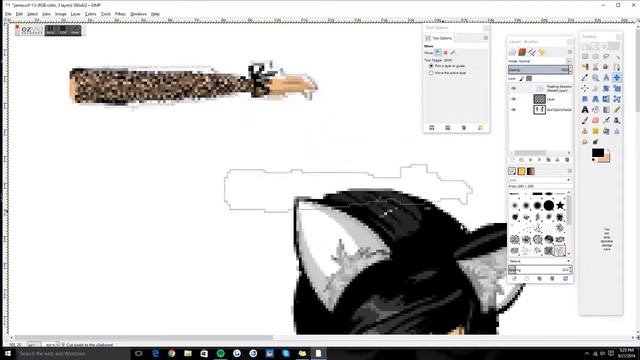Open the Windows menu
Image resolution: width=640 pixels, height=360 pixels.
point(138,14)
